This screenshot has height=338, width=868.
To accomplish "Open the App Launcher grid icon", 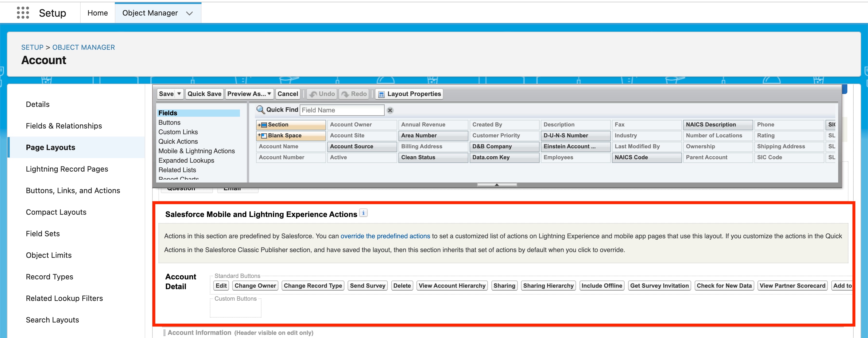I will [23, 13].
